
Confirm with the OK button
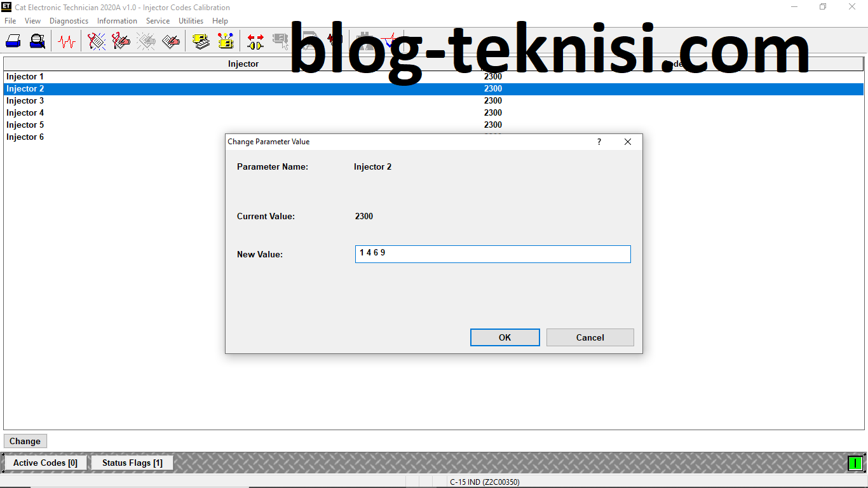(505, 337)
